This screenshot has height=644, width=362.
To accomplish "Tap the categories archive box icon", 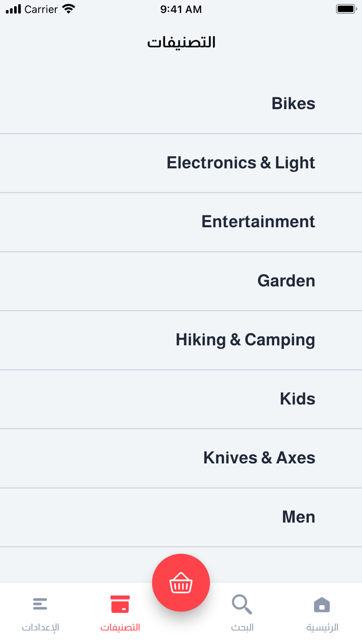I will (120, 604).
